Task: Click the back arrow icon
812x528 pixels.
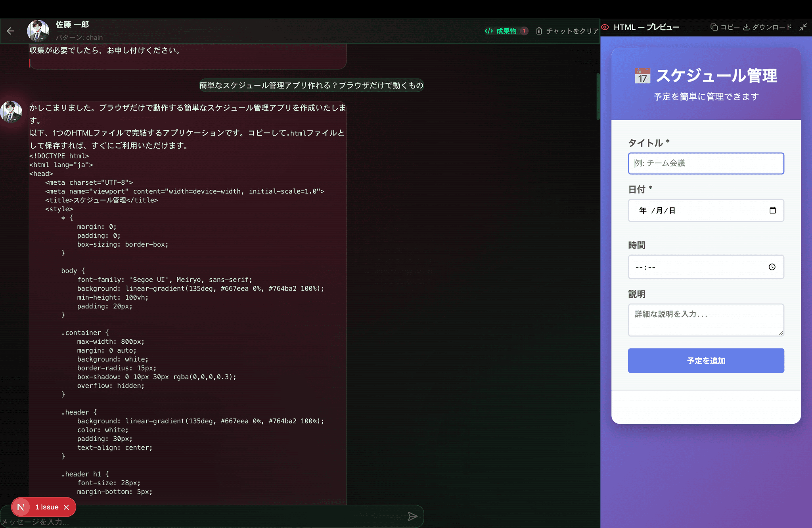Action: (x=11, y=31)
